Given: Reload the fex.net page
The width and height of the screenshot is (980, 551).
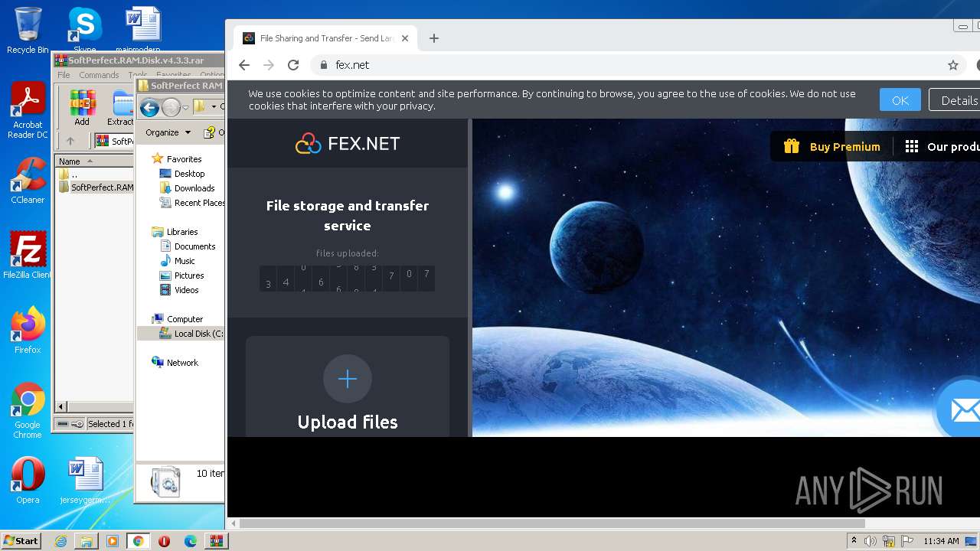Looking at the screenshot, I should [293, 65].
